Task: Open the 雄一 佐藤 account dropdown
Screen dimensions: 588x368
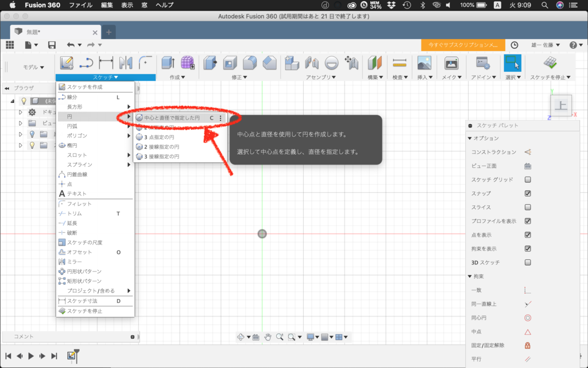Action: click(x=546, y=45)
